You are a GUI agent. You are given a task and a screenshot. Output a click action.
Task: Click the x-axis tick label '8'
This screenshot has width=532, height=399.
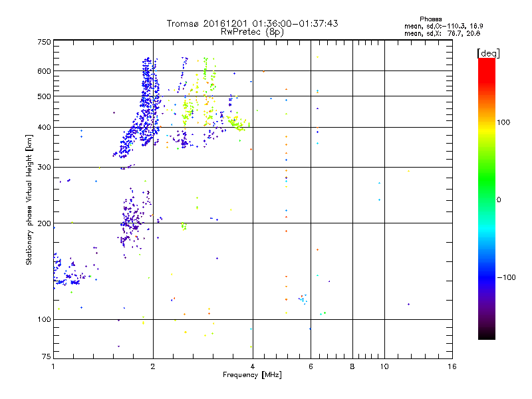point(352,366)
